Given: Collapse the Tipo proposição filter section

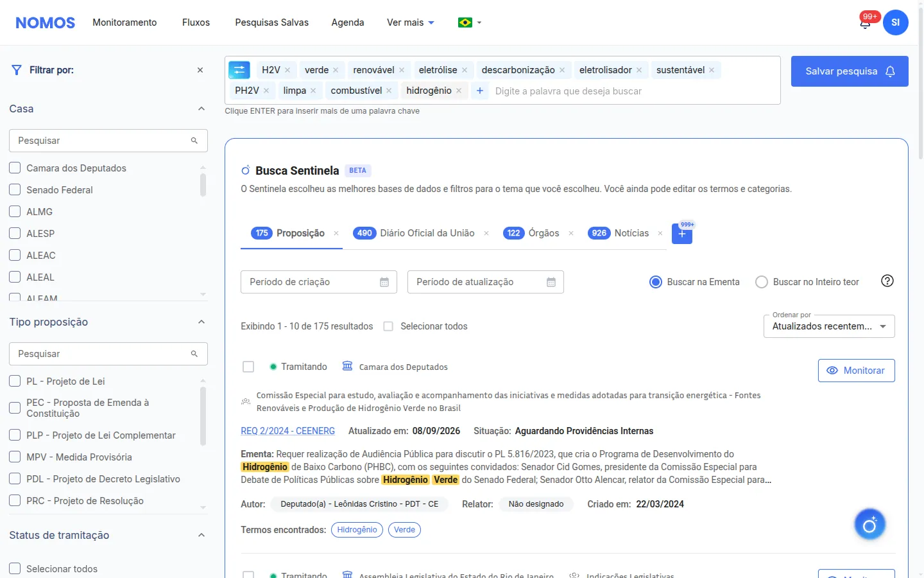Looking at the screenshot, I should (201, 322).
